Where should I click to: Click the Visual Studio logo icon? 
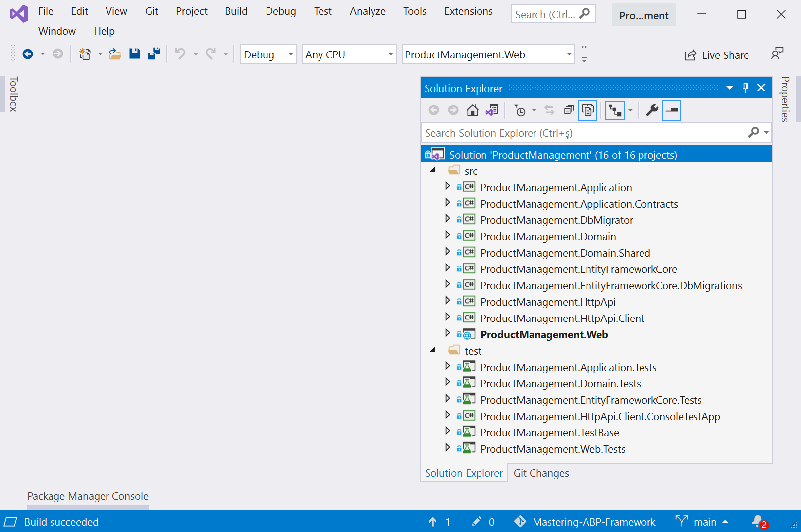(19, 13)
